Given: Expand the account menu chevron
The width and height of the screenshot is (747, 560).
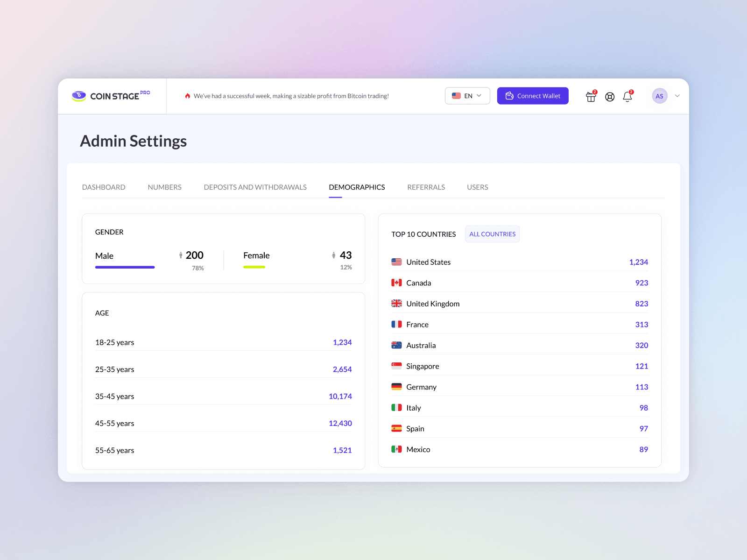Looking at the screenshot, I should coord(677,96).
